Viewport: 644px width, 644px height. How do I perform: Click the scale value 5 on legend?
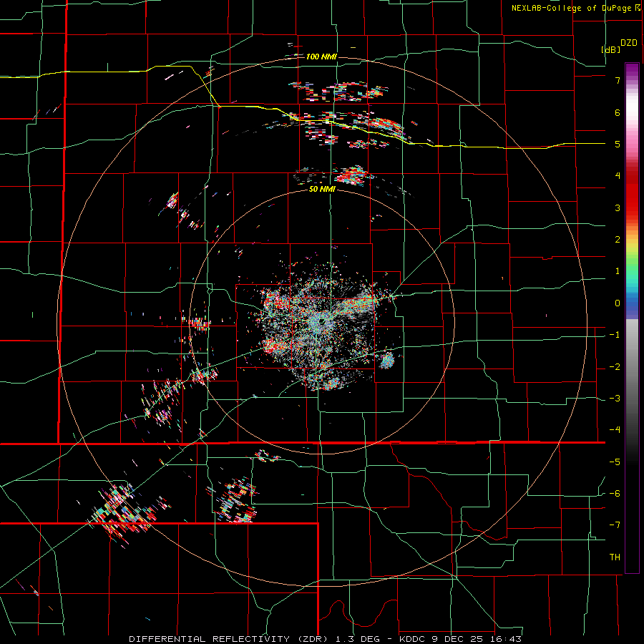click(x=618, y=144)
